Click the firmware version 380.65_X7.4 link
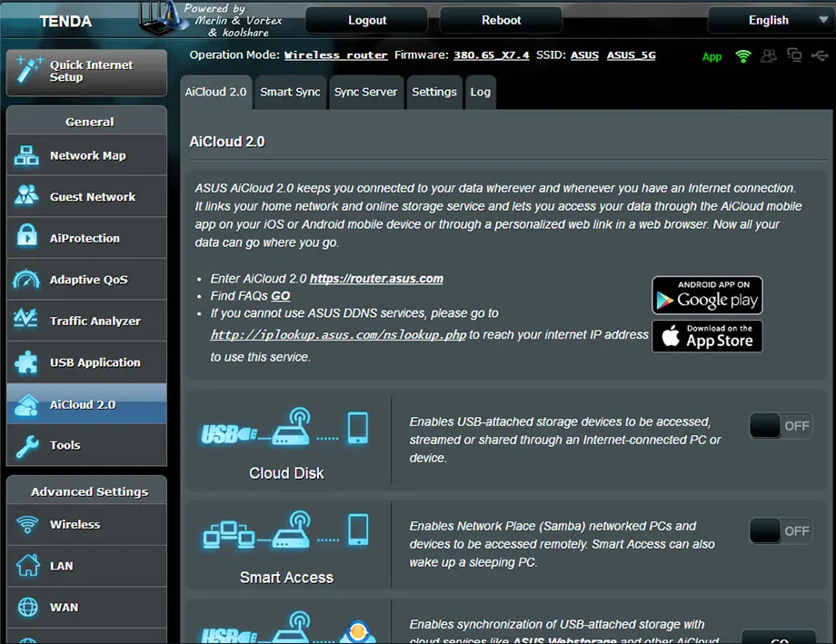This screenshot has width=836, height=644. 491,54
